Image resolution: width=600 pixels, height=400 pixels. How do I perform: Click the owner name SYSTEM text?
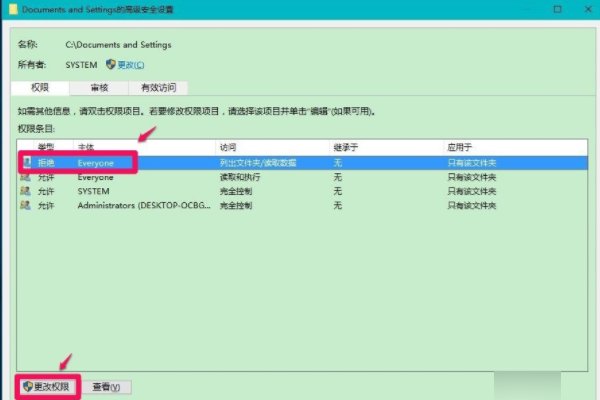tap(81, 65)
